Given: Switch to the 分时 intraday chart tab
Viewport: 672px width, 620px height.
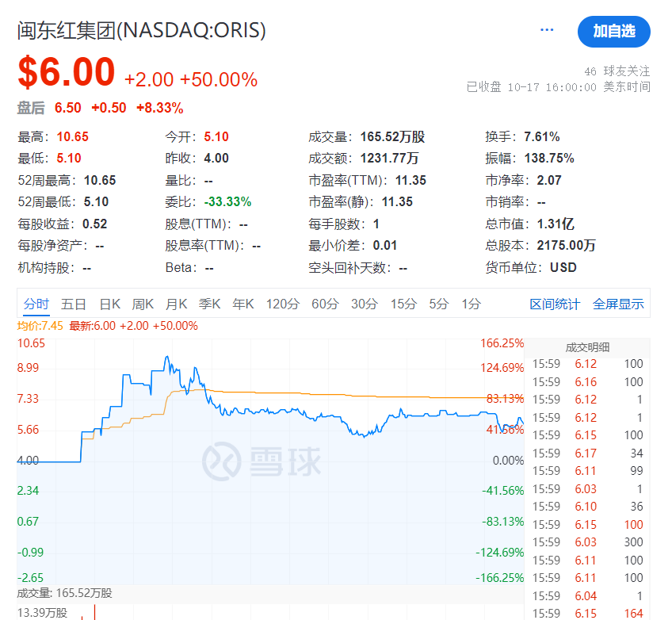Looking at the screenshot, I should [x=35, y=304].
